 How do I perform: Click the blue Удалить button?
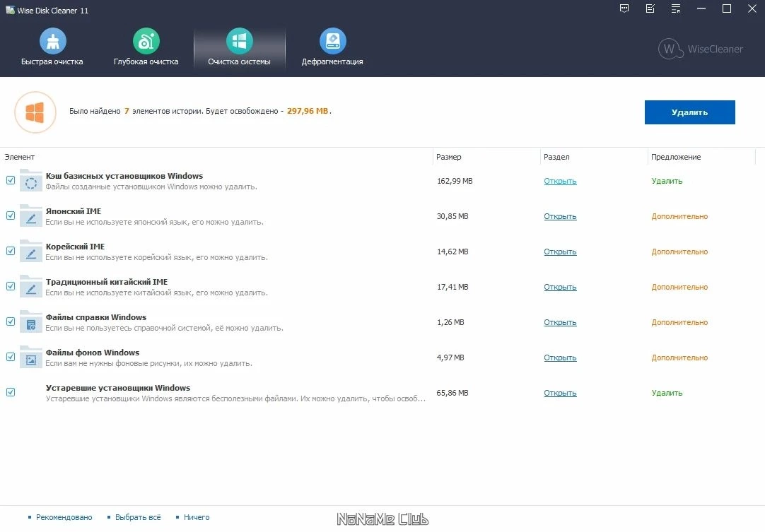coord(689,112)
